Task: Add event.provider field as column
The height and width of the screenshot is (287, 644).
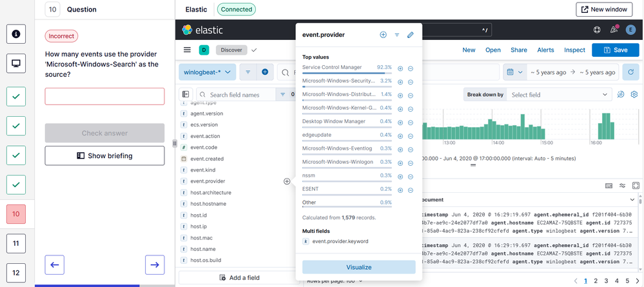Action: pos(287,181)
